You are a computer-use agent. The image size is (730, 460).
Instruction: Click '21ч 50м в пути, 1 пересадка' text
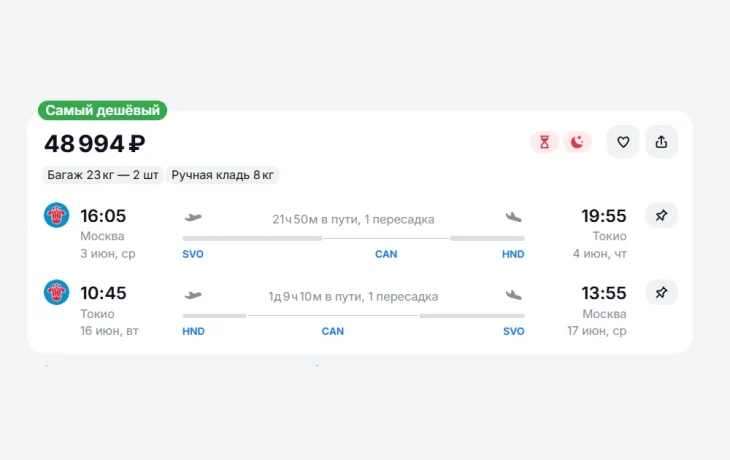tap(353, 219)
